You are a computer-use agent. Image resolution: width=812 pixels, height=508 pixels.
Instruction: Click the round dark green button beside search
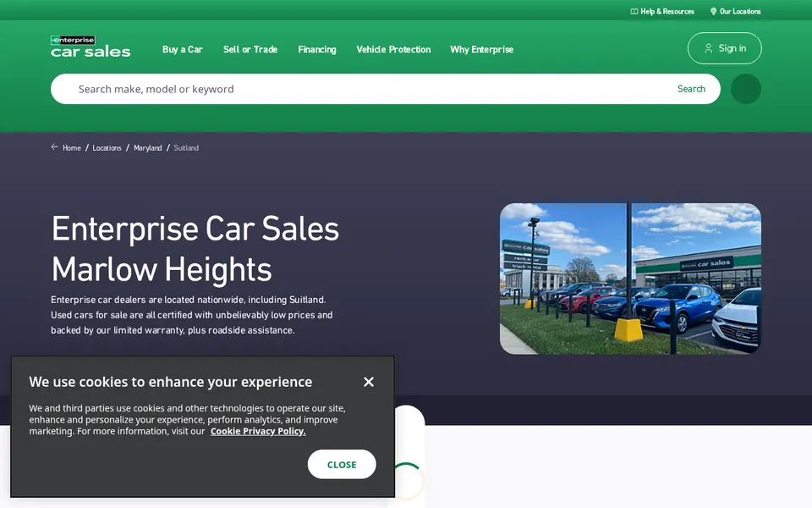[x=746, y=89]
